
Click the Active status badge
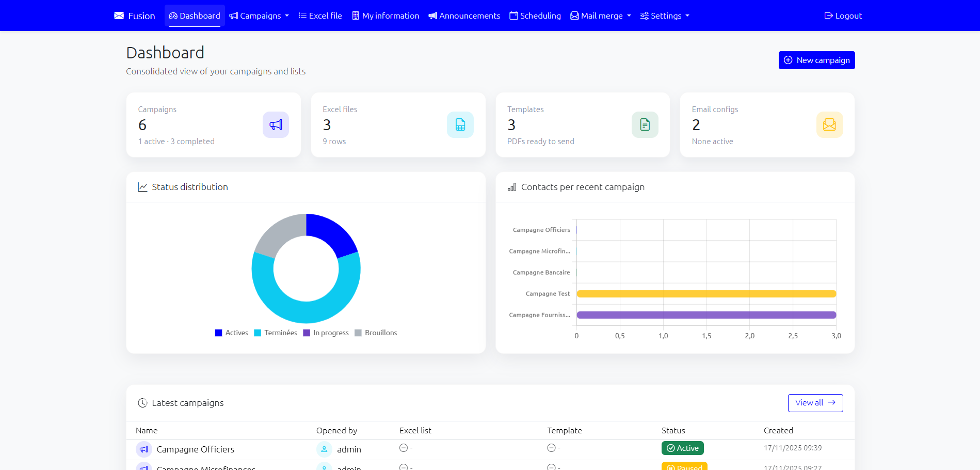pos(682,448)
